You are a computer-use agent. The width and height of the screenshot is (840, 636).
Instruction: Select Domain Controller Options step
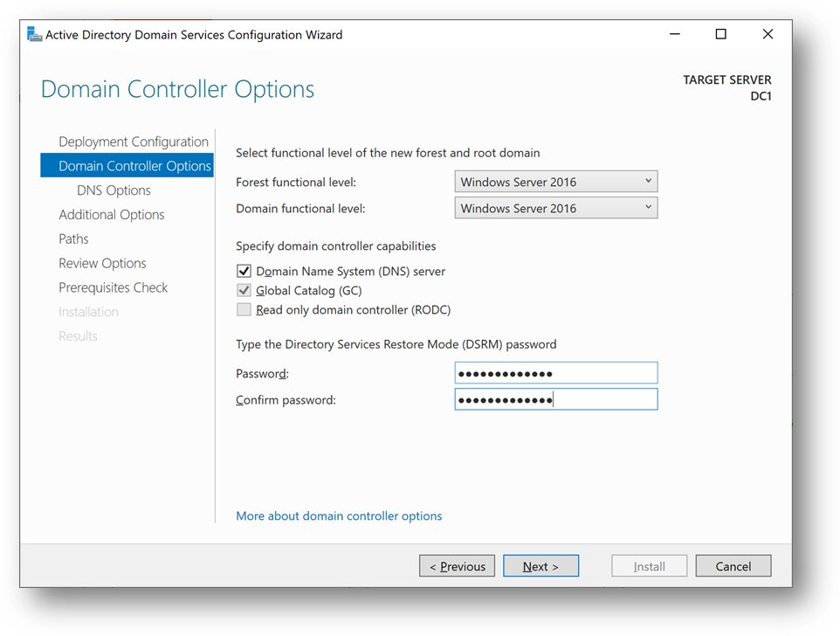[x=127, y=166]
